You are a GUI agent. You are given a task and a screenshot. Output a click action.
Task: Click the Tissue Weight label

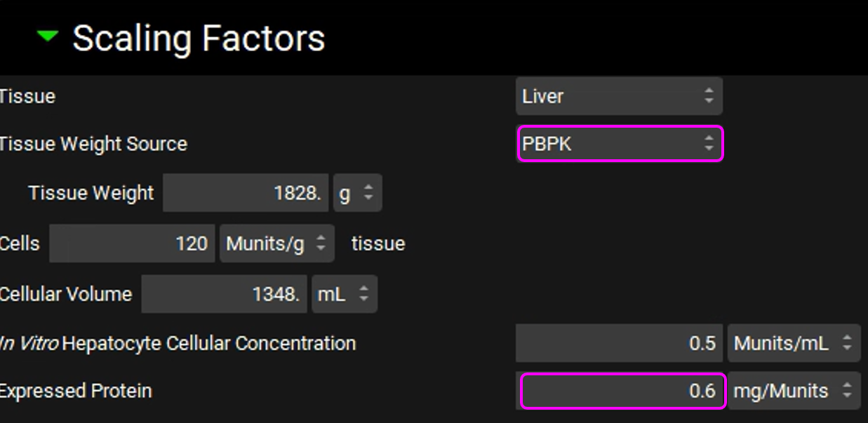point(91,194)
